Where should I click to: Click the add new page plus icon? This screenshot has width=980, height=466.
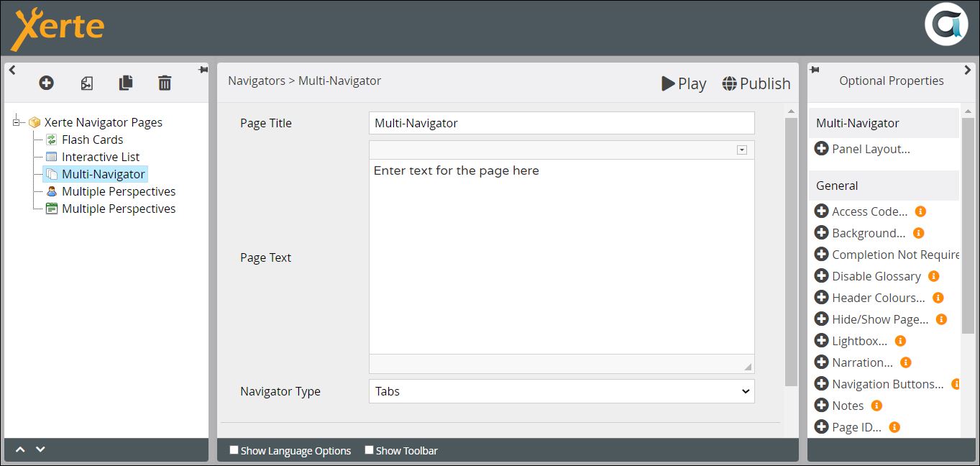(46, 83)
